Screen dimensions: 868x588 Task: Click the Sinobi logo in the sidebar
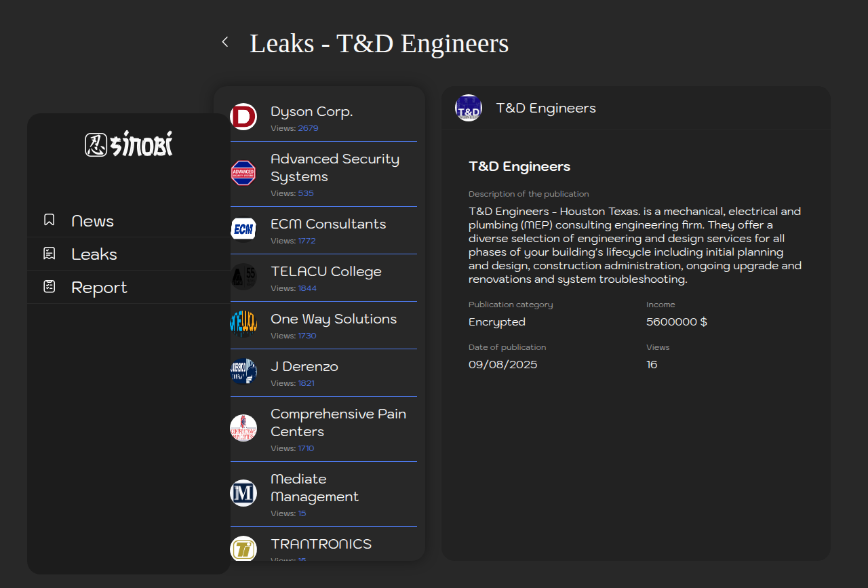[x=129, y=144]
